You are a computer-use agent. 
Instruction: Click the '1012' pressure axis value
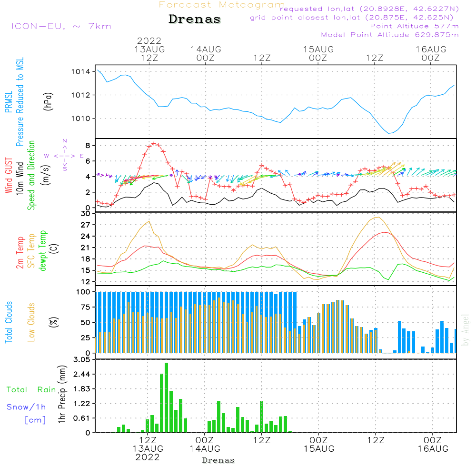click(81, 95)
